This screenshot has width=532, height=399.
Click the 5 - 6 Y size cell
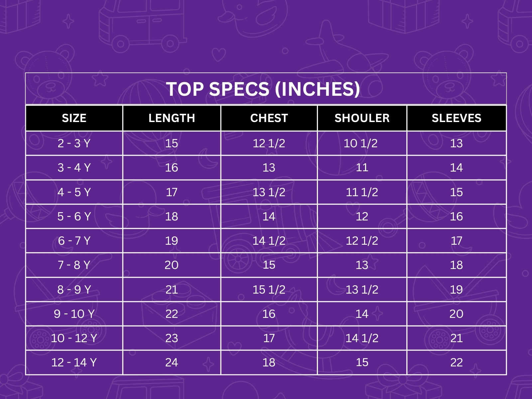(74, 216)
